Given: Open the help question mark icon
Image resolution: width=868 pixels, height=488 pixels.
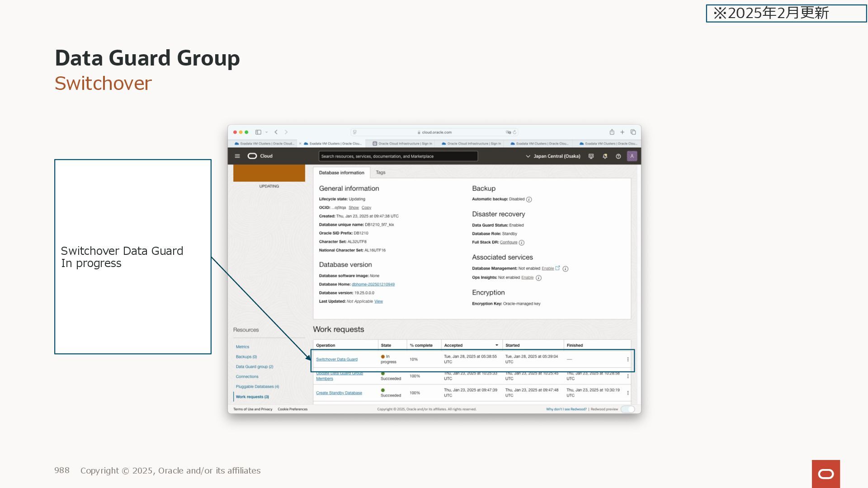Looking at the screenshot, I should coord(618,156).
